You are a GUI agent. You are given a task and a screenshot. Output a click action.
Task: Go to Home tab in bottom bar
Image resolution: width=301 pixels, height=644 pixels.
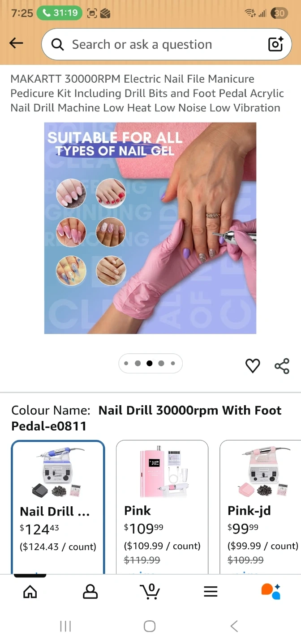[x=30, y=592]
